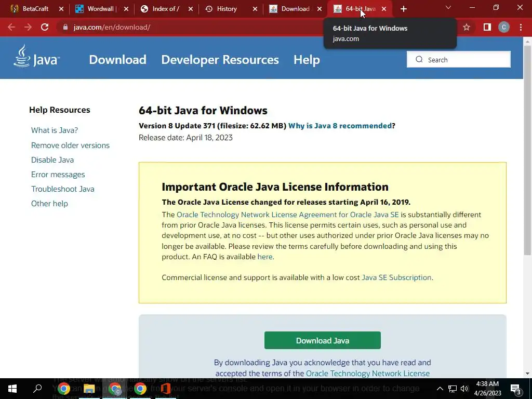Viewport: 532px width, 399px height.
Task: Open Microsoft Office icon in taskbar
Action: point(166,389)
